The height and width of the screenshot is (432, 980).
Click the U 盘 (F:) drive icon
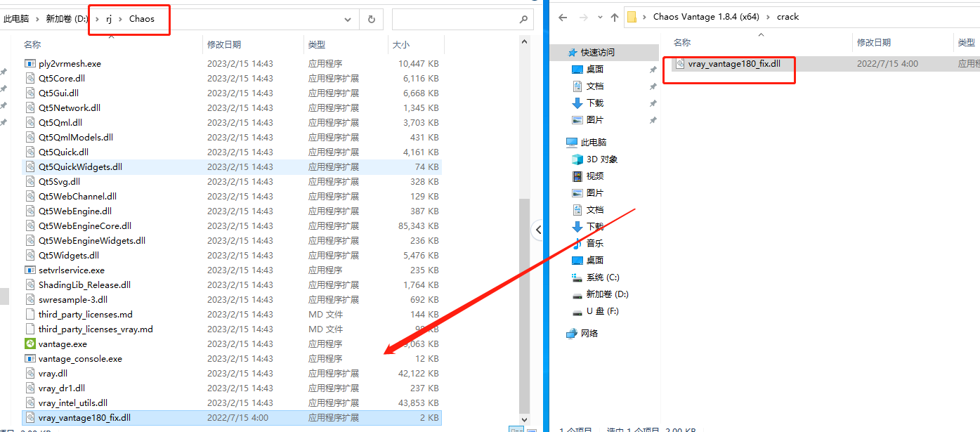[577, 311]
